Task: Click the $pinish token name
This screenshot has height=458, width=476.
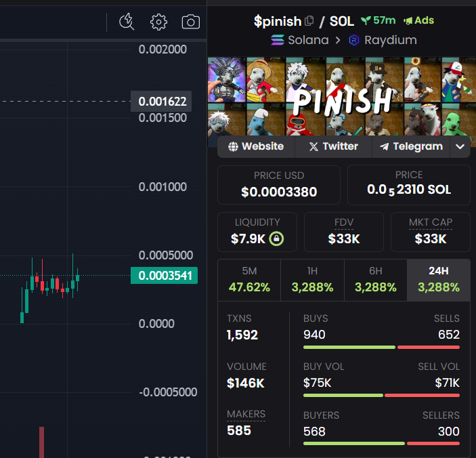Action: (x=278, y=21)
